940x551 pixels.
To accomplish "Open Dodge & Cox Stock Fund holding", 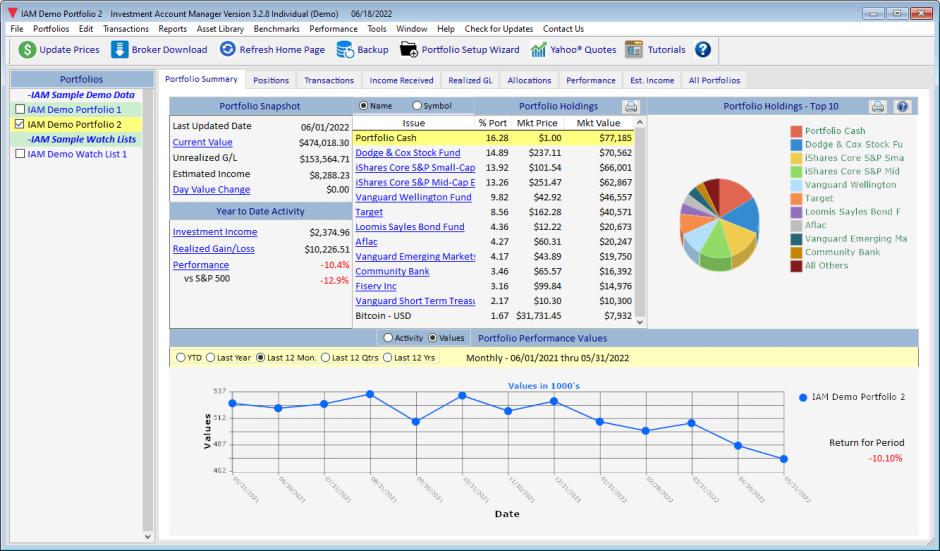I will pyautogui.click(x=408, y=153).
